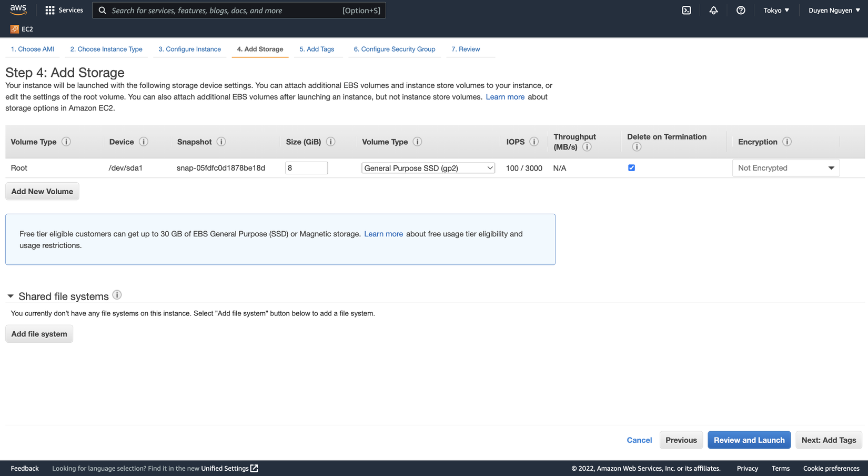The image size is (868, 476).
Task: Show info for Size (GiB) column
Action: point(331,142)
